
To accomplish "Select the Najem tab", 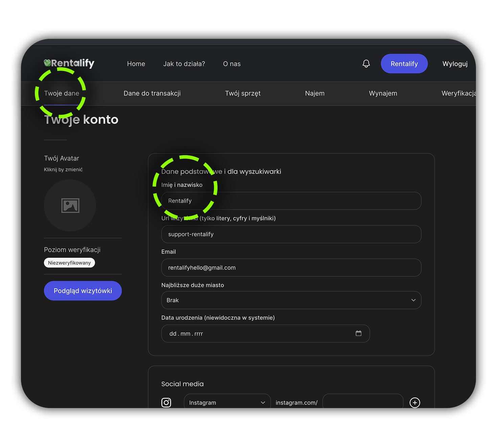I will pyautogui.click(x=315, y=93).
